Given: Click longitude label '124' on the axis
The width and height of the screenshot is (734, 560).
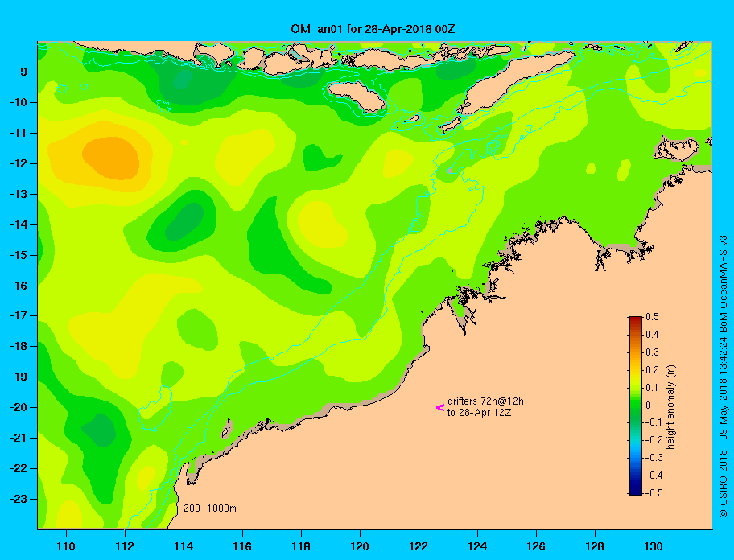Looking at the screenshot, I should [x=477, y=546].
